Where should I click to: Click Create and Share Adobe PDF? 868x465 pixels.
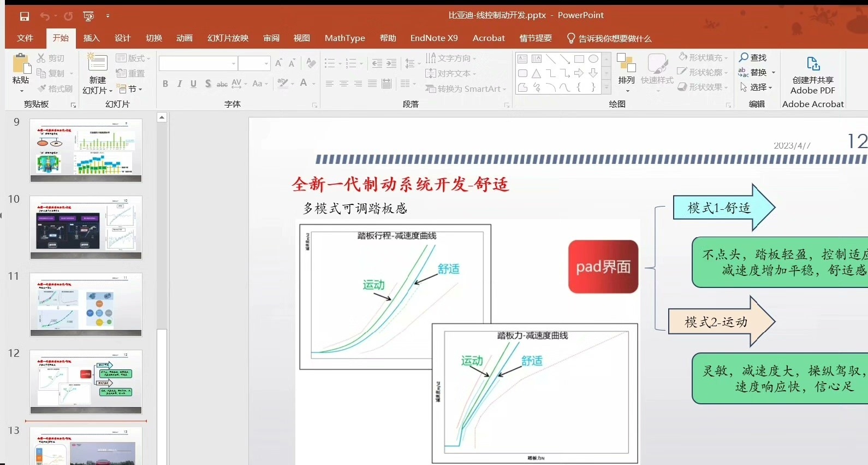click(x=813, y=74)
